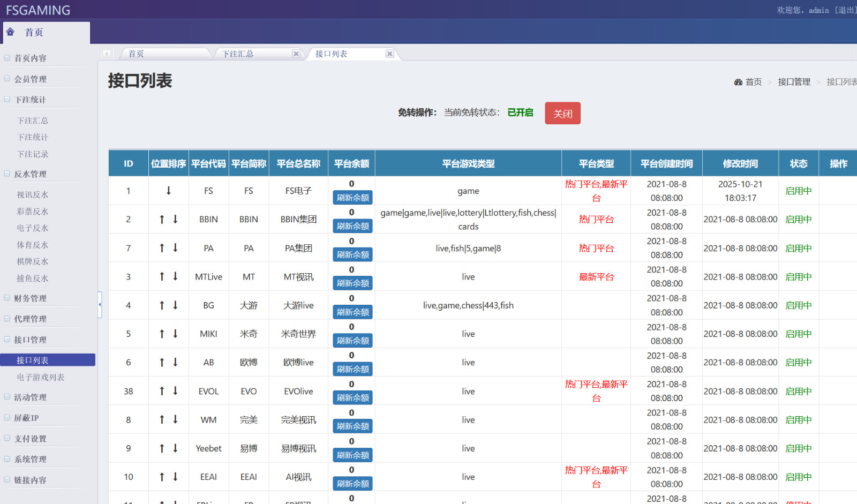Switch to the 下注汇总 tab
857x504 pixels.
[238, 54]
